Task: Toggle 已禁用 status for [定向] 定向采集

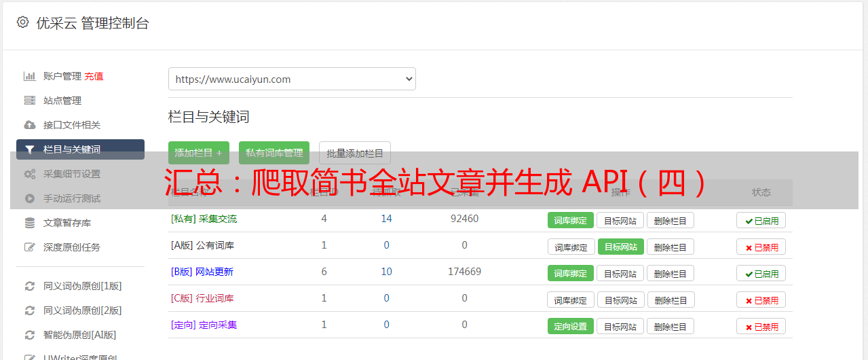Action: point(761,326)
